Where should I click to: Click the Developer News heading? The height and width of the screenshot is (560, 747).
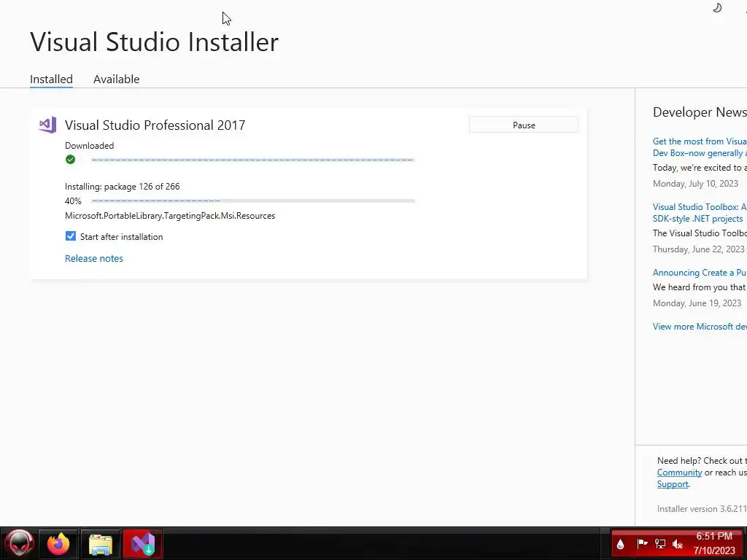(700, 112)
